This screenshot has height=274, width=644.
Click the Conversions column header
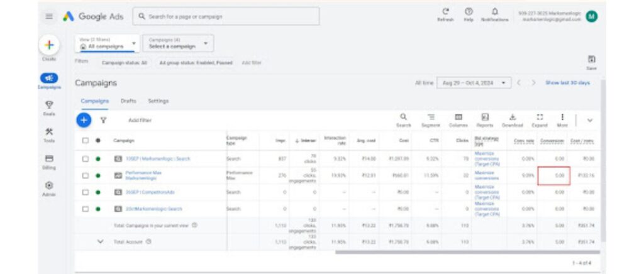click(x=552, y=141)
